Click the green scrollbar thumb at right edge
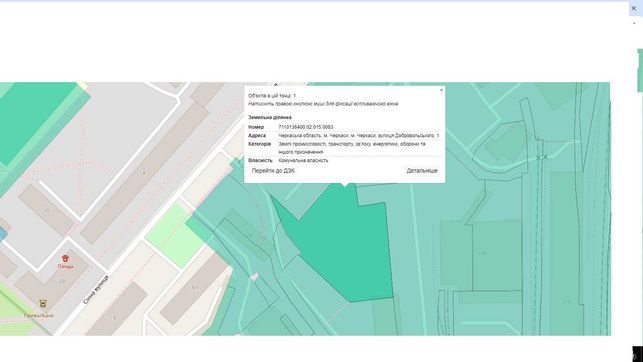The height and width of the screenshot is (362, 643). coord(640,71)
